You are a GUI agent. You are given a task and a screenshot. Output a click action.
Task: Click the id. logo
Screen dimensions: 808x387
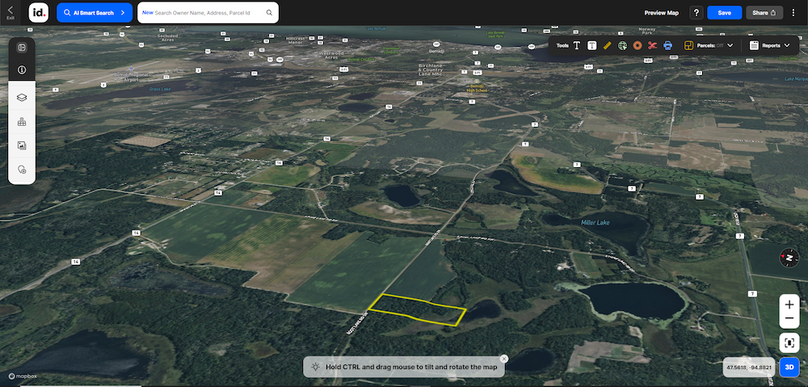click(x=39, y=12)
